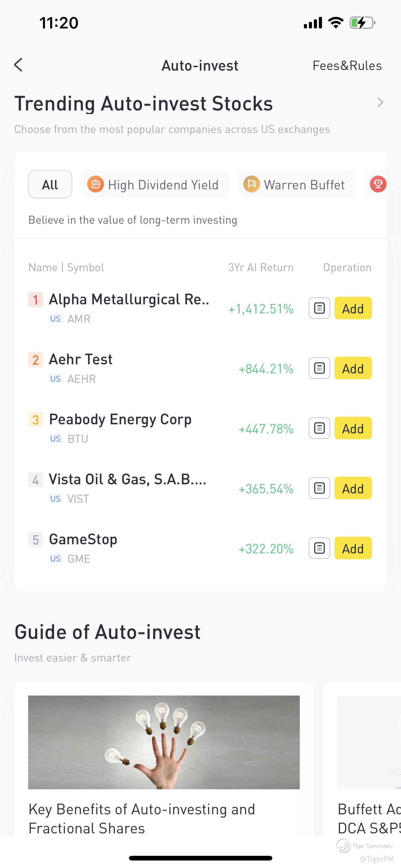Add Alpha Metallurgical to auto-invest
The height and width of the screenshot is (868, 401).
tap(353, 308)
